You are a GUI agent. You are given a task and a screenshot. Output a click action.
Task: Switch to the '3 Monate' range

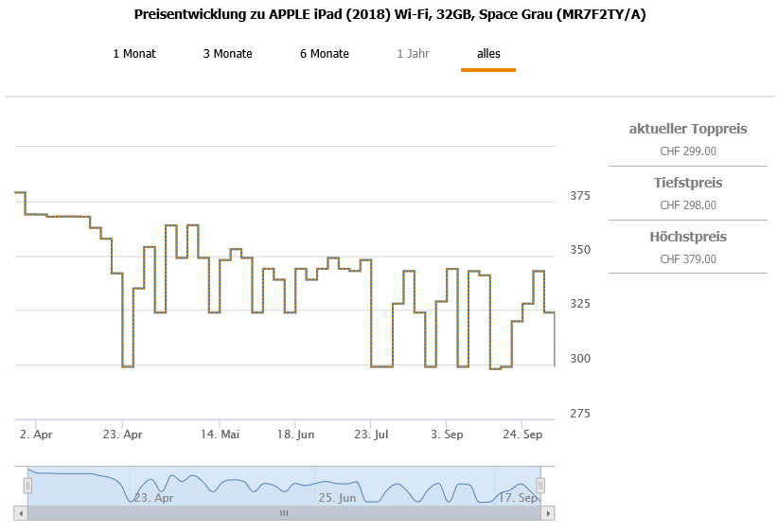coord(227,54)
